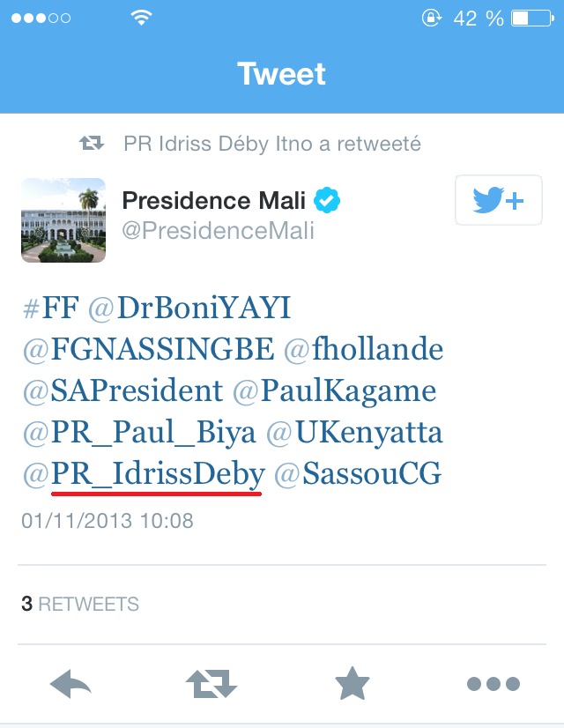
Task: Toggle follow for @PresidenceMali
Action: click(x=498, y=200)
